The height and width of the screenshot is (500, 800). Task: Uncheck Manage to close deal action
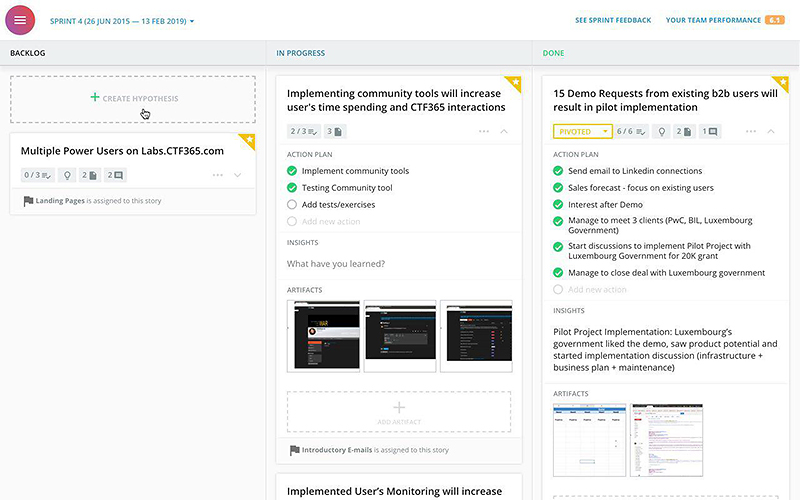[558, 273]
